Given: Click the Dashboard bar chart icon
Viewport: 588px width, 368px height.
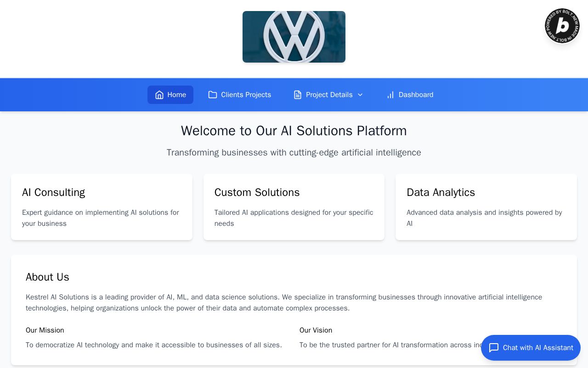Looking at the screenshot, I should tap(390, 95).
